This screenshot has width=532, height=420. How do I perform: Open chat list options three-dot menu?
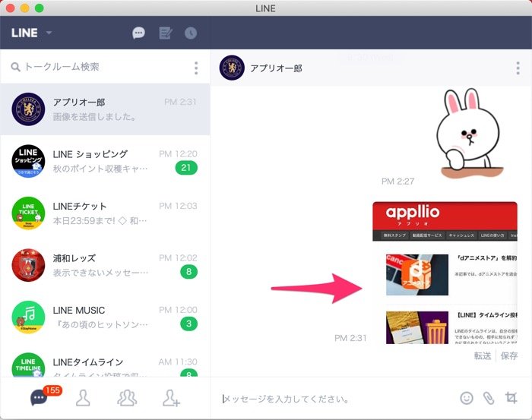pyautogui.click(x=196, y=68)
